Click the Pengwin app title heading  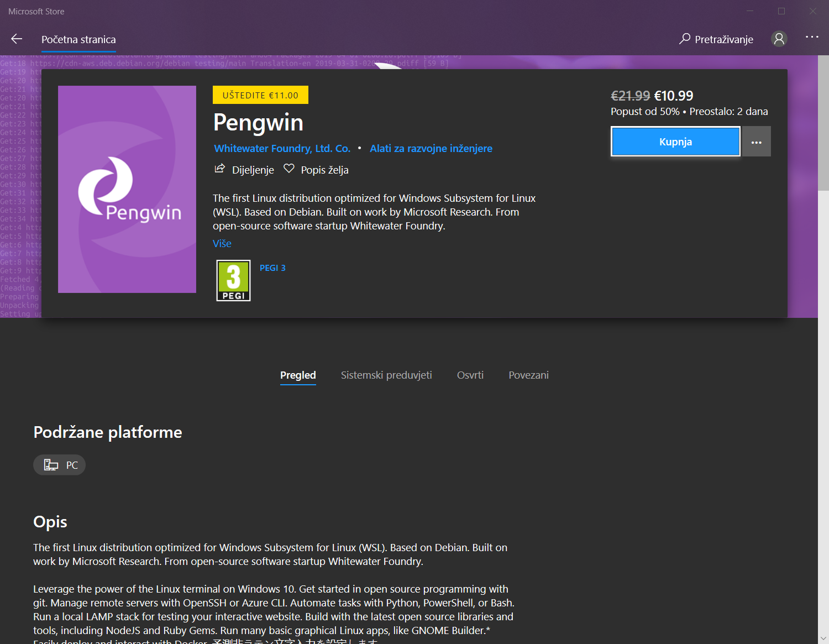coord(258,123)
